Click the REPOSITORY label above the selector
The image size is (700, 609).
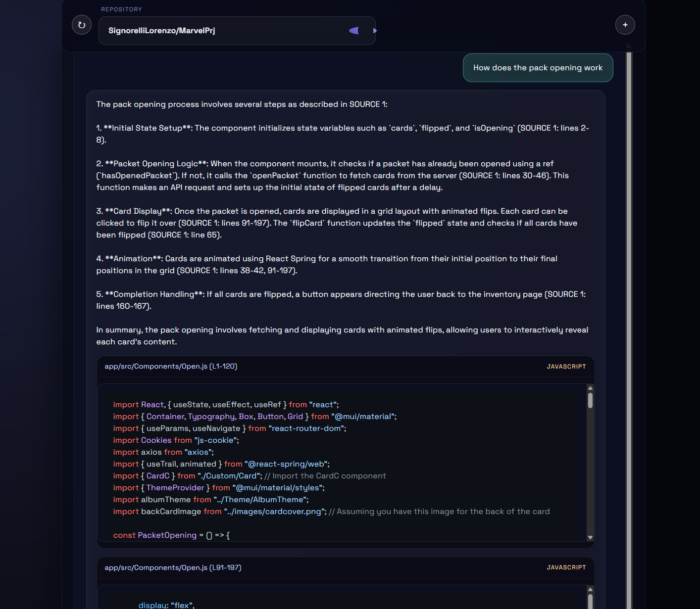pyautogui.click(x=121, y=9)
